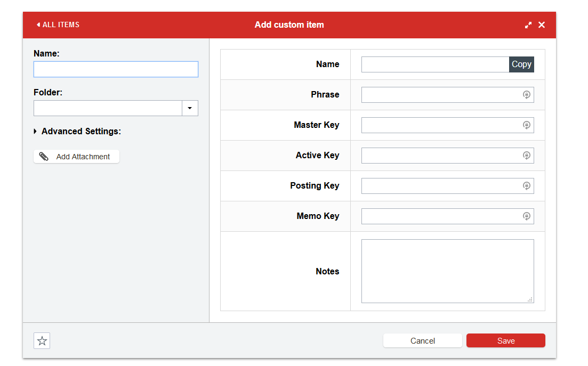The height and width of the screenshot is (366, 588).
Task: Close the Add custom item dialog
Action: [542, 25]
